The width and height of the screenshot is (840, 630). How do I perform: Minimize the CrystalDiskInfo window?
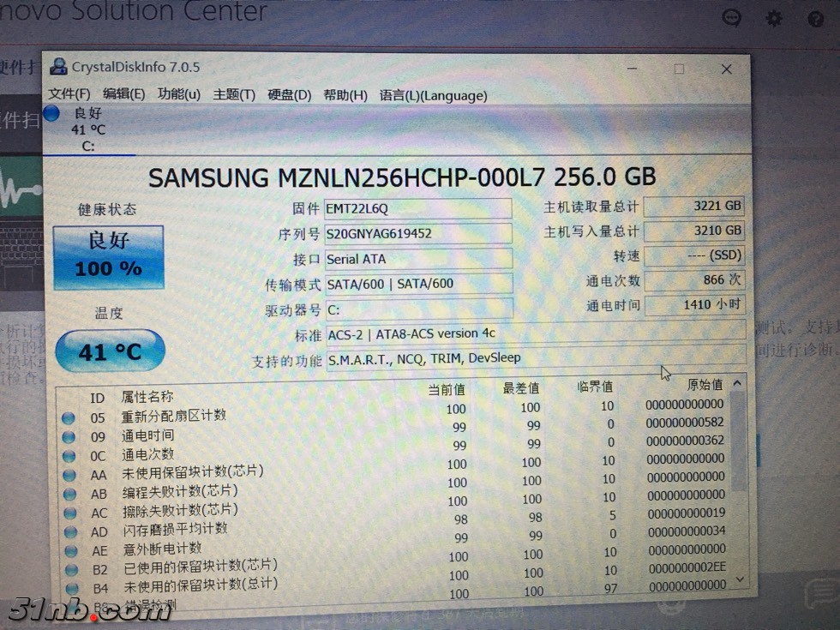tap(633, 69)
